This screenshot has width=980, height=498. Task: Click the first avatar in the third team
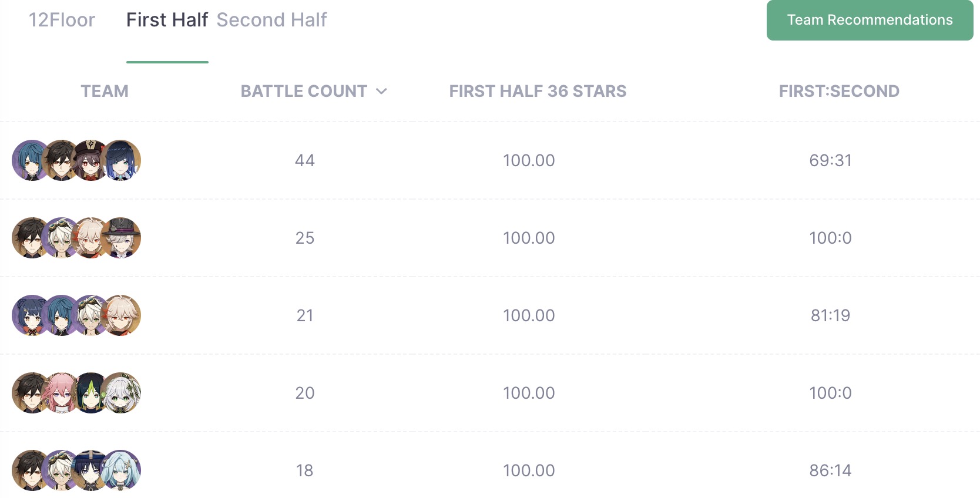(x=32, y=315)
